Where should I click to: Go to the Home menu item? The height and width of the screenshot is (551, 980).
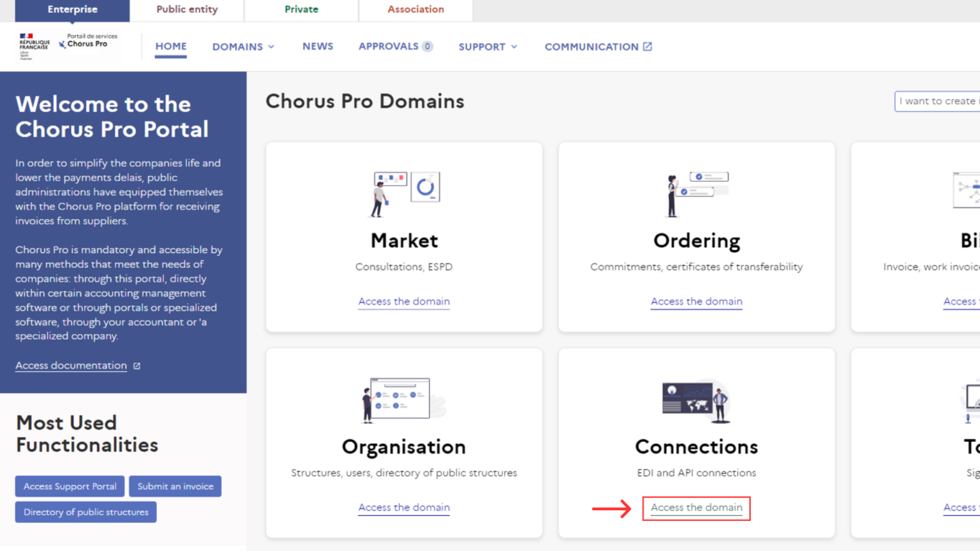[x=171, y=47]
